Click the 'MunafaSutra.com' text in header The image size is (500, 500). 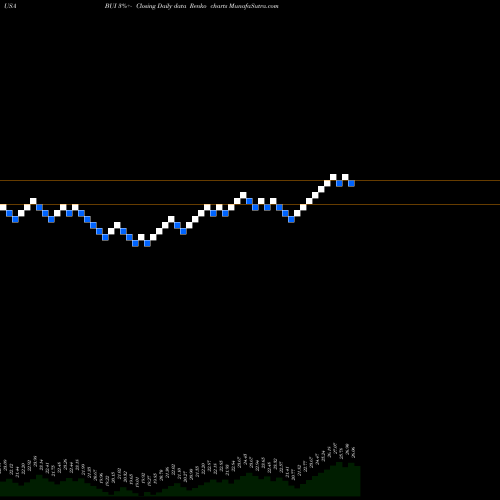[x=254, y=6]
